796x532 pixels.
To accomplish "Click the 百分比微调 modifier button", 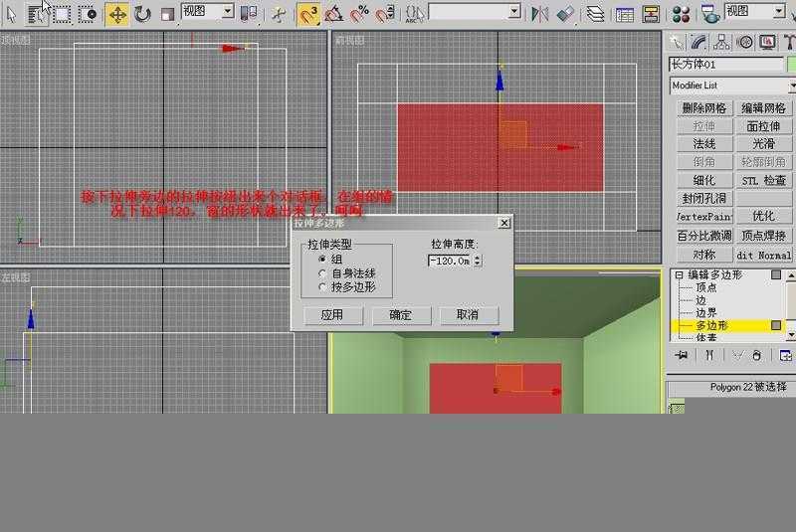I will pyautogui.click(x=704, y=236).
